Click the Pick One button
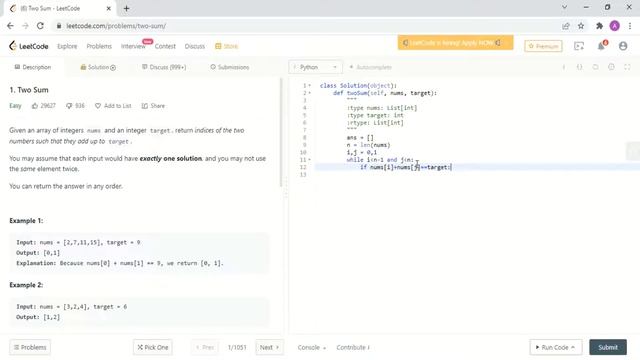Image resolution: width=640 pixels, height=360 pixels. click(x=153, y=347)
